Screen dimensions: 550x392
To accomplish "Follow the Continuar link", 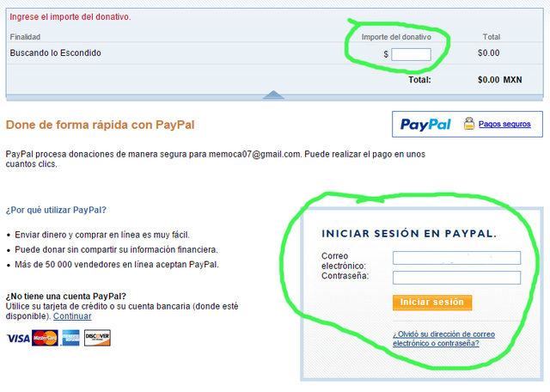I will (x=72, y=316).
